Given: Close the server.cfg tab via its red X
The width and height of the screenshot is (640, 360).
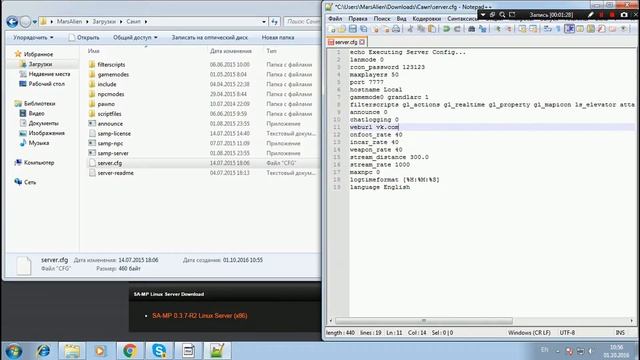Looking at the screenshot, I should pyautogui.click(x=362, y=42).
